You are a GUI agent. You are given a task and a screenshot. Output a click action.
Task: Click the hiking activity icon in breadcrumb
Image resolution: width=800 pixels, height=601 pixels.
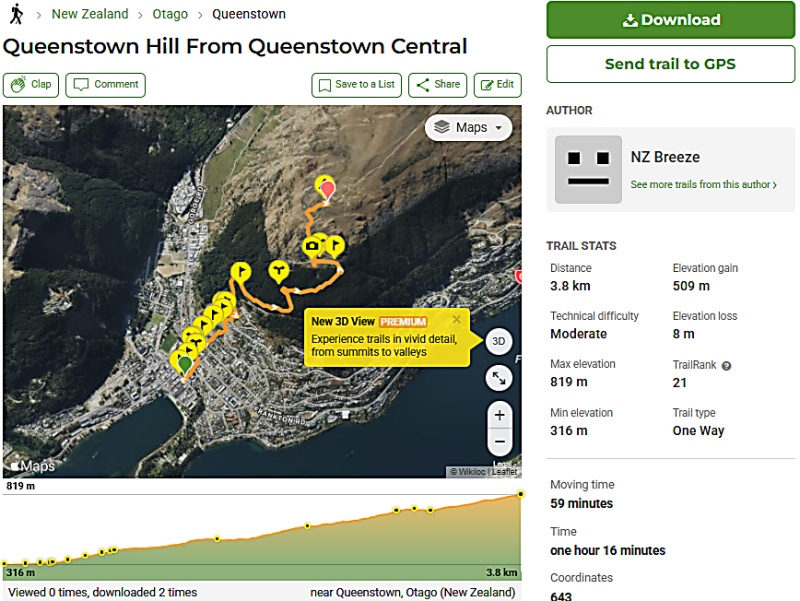pos(16,14)
